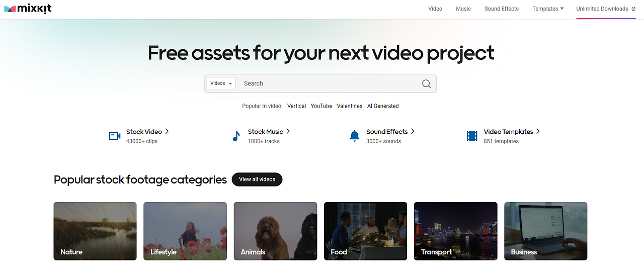Open the Lifestyle category thumbnail
Screen dimensions: 644x275
185,231
